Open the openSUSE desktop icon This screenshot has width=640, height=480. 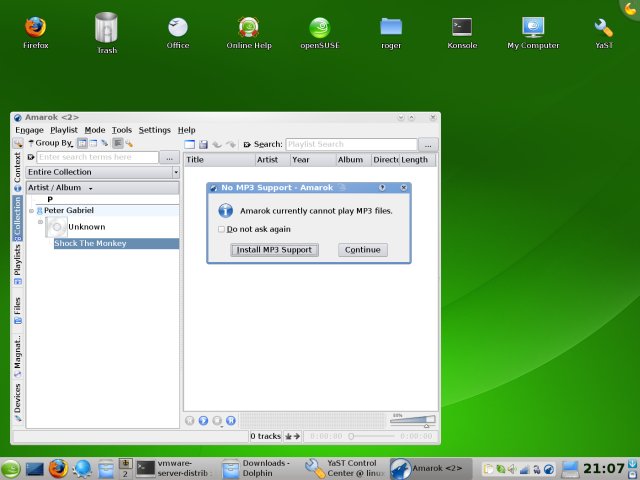[320, 33]
